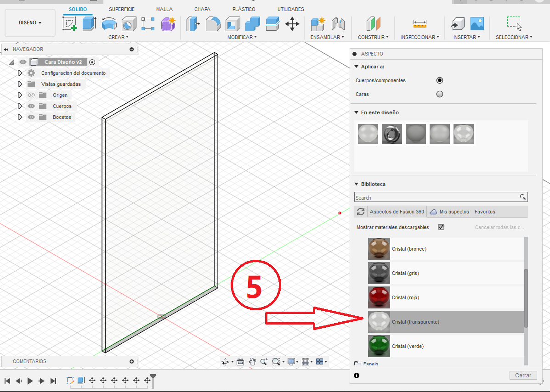Open the MODIFICAR dropdown menu
The width and height of the screenshot is (550, 392).
pyautogui.click(x=242, y=37)
